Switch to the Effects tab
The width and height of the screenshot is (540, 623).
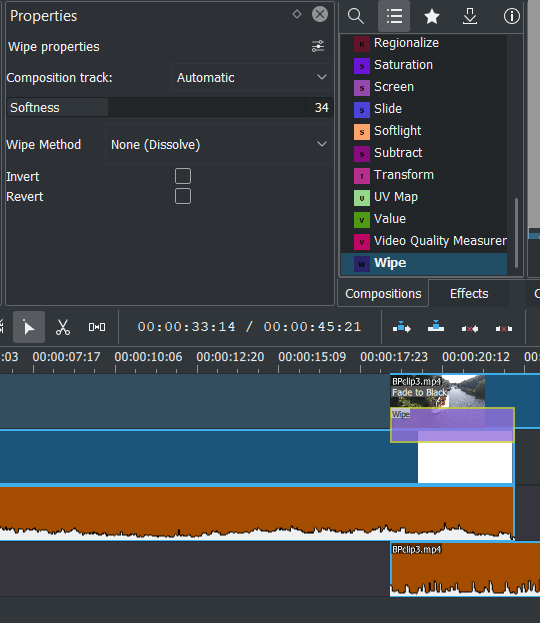[469, 294]
